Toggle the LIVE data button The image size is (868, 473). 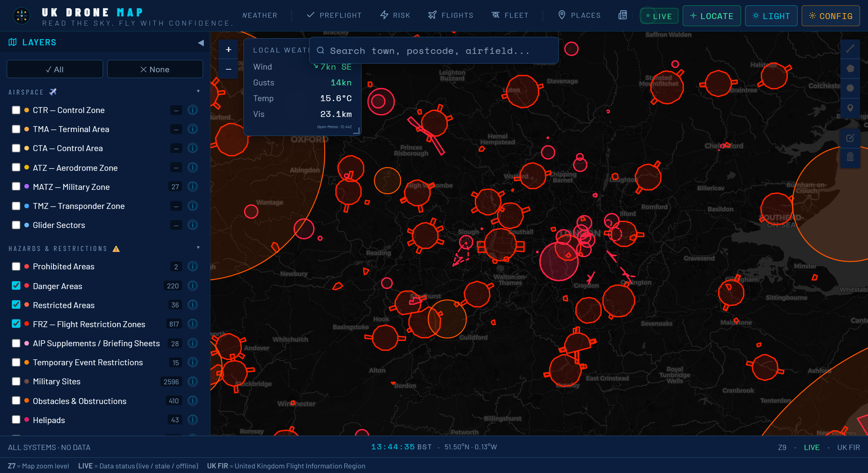659,16
